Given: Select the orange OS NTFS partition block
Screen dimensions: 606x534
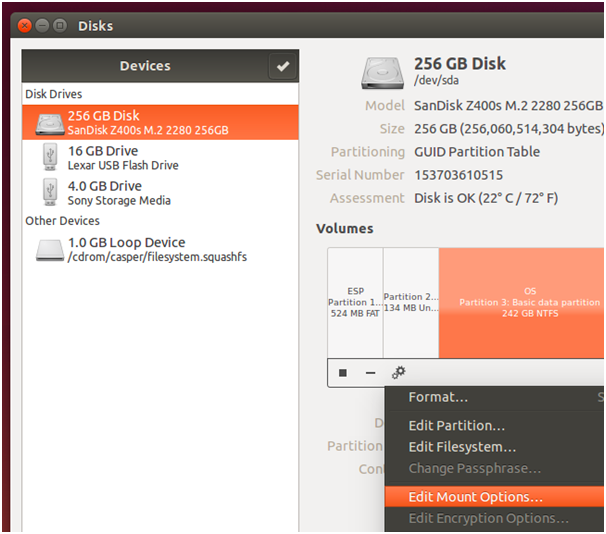Looking at the screenshot, I should [520, 302].
